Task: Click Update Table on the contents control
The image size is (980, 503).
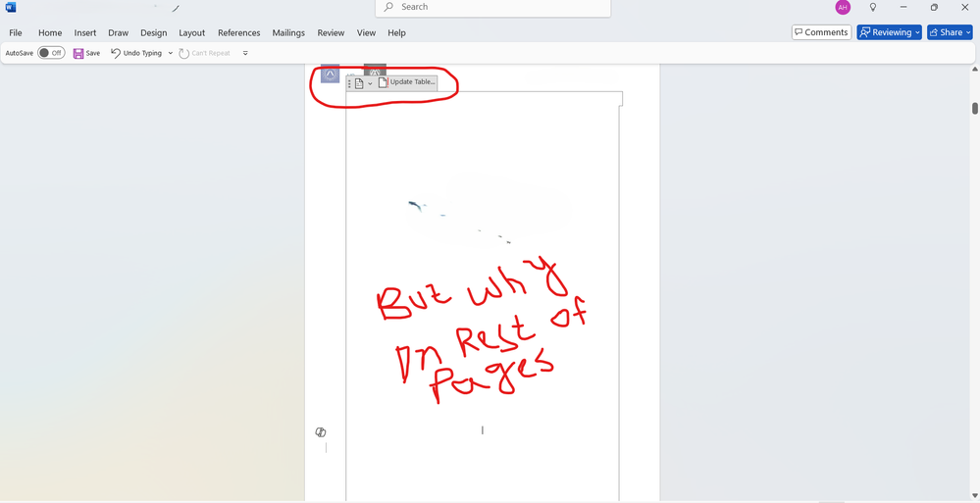Action: pyautogui.click(x=407, y=82)
